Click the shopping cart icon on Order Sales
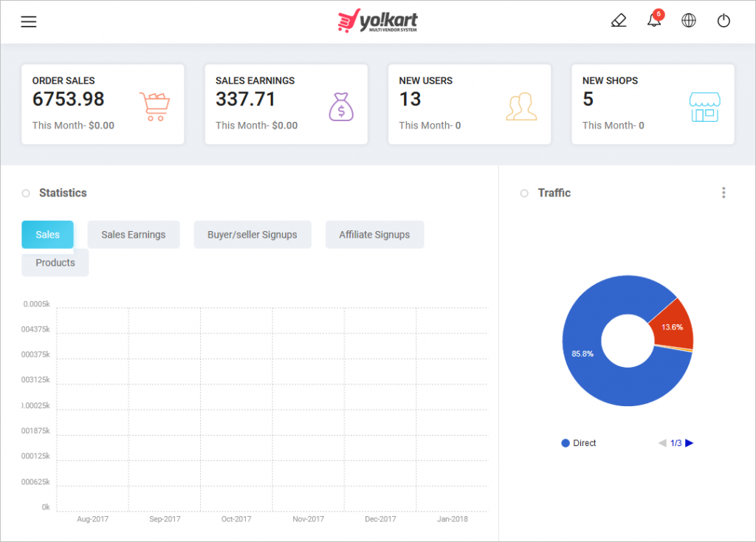 (154, 104)
